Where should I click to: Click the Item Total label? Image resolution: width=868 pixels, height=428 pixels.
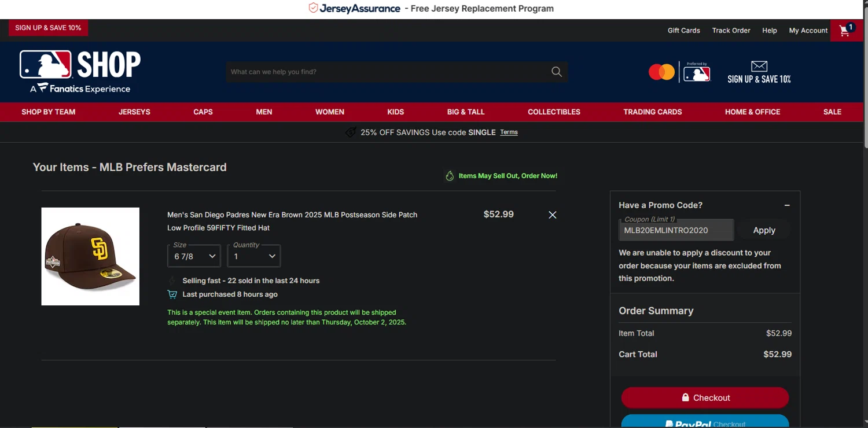pyautogui.click(x=637, y=333)
